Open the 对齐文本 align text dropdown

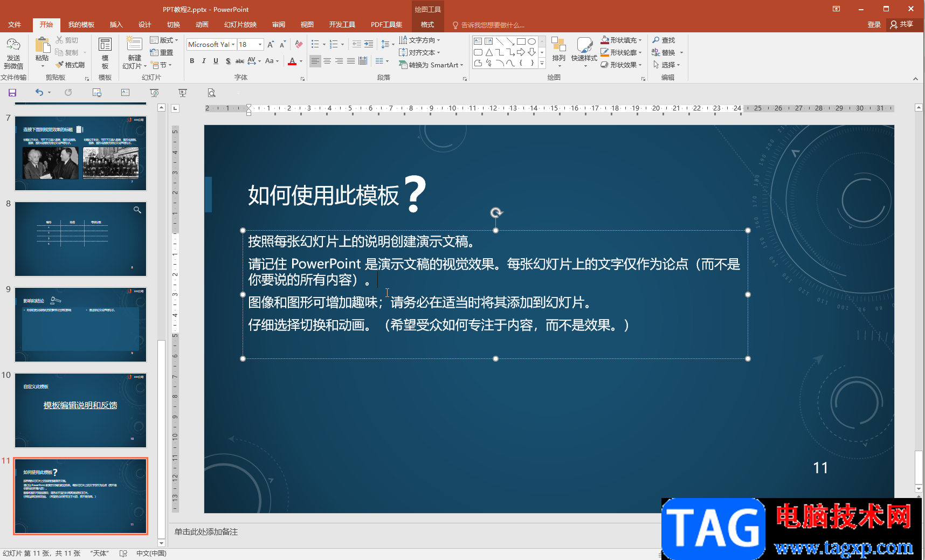pyautogui.click(x=420, y=52)
